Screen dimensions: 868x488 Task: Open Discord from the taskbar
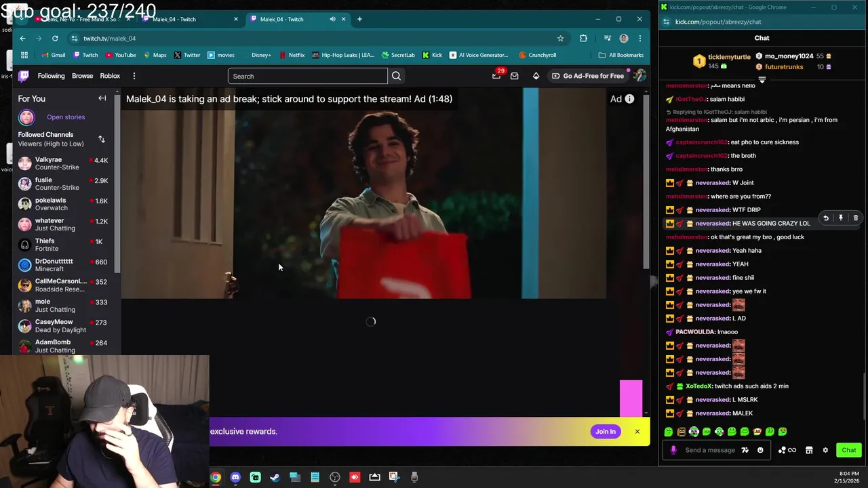pyautogui.click(x=235, y=477)
